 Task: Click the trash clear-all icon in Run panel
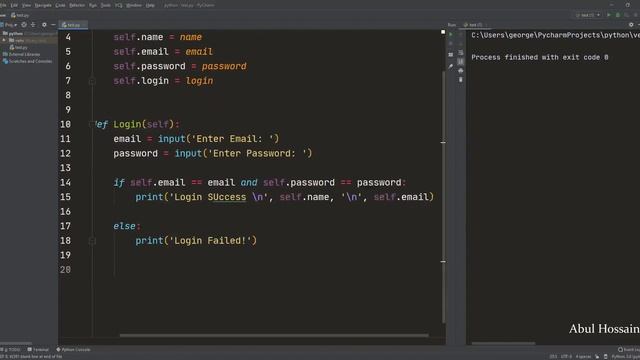[x=460, y=80]
